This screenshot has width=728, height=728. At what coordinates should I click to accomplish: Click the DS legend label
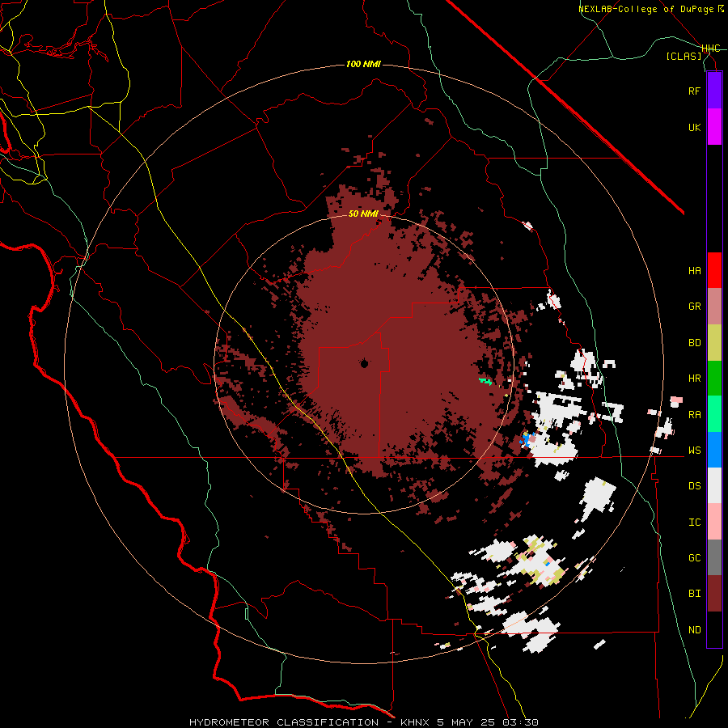pos(694,486)
